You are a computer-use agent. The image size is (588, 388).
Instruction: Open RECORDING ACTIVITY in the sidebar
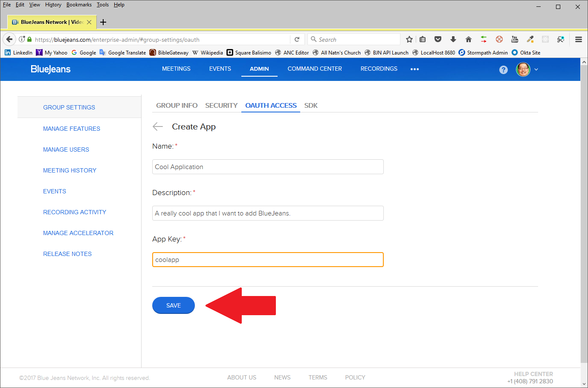pos(75,212)
